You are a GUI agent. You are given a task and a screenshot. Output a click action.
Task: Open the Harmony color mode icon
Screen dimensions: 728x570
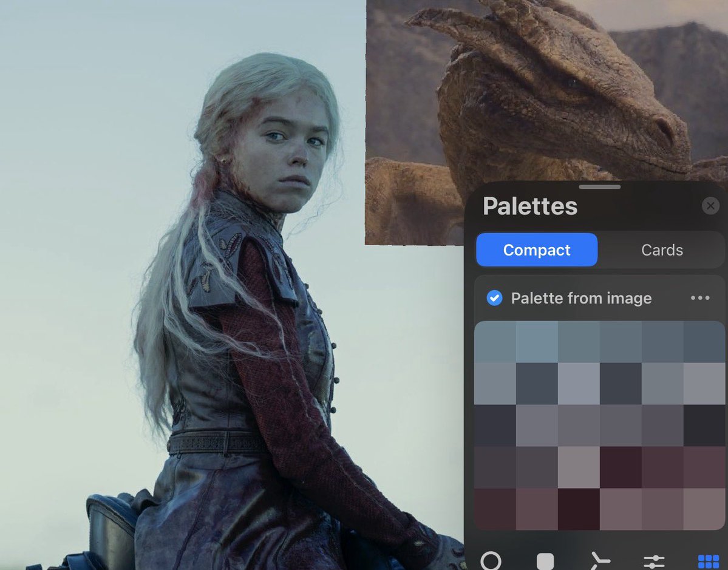[600, 561]
